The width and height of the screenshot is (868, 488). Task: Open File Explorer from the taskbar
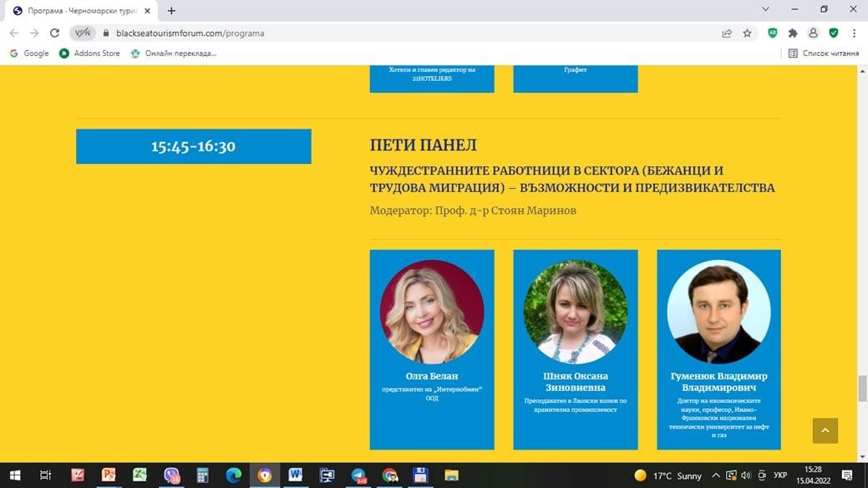click(x=452, y=475)
